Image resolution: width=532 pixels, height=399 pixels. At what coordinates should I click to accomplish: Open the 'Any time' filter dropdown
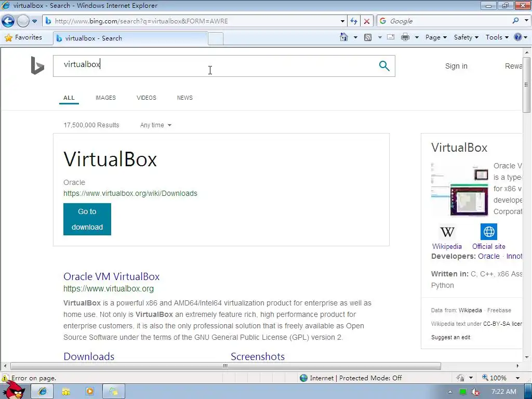point(156,125)
